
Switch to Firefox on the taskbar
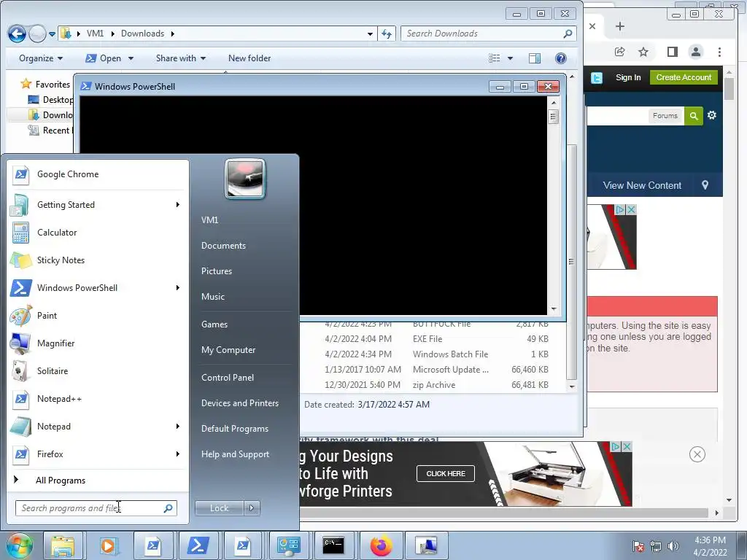tap(381, 545)
